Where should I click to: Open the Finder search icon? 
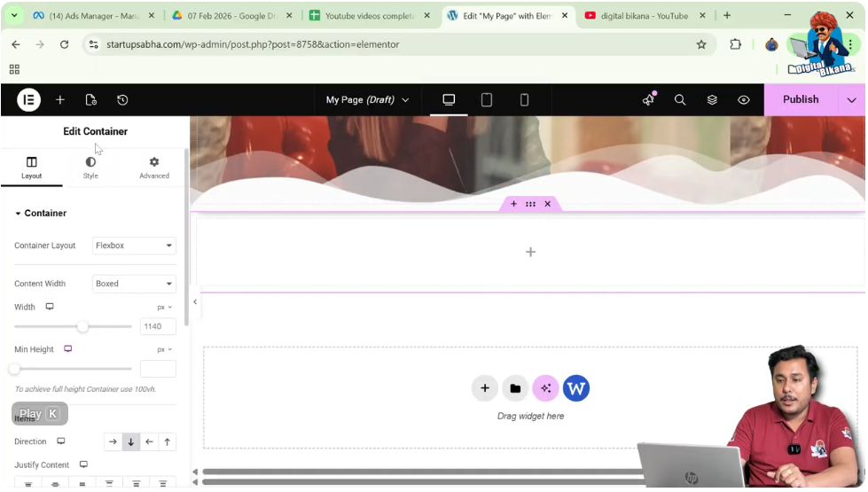click(x=680, y=99)
